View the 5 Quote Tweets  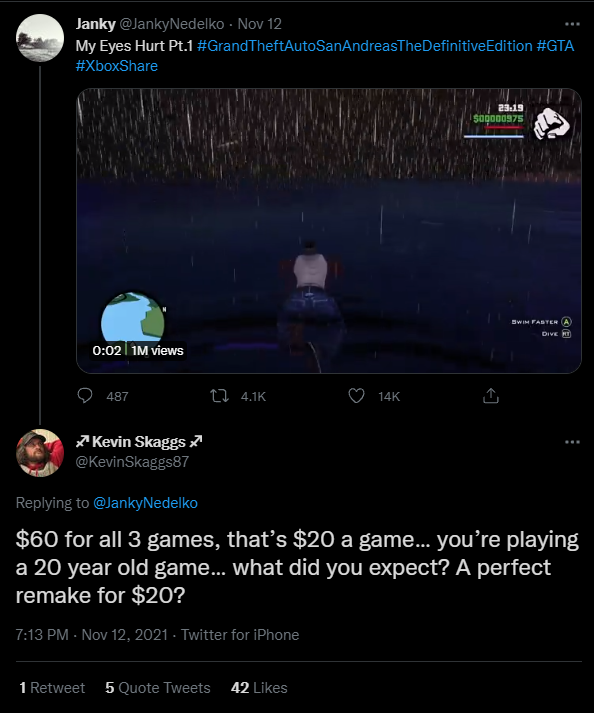click(x=158, y=688)
